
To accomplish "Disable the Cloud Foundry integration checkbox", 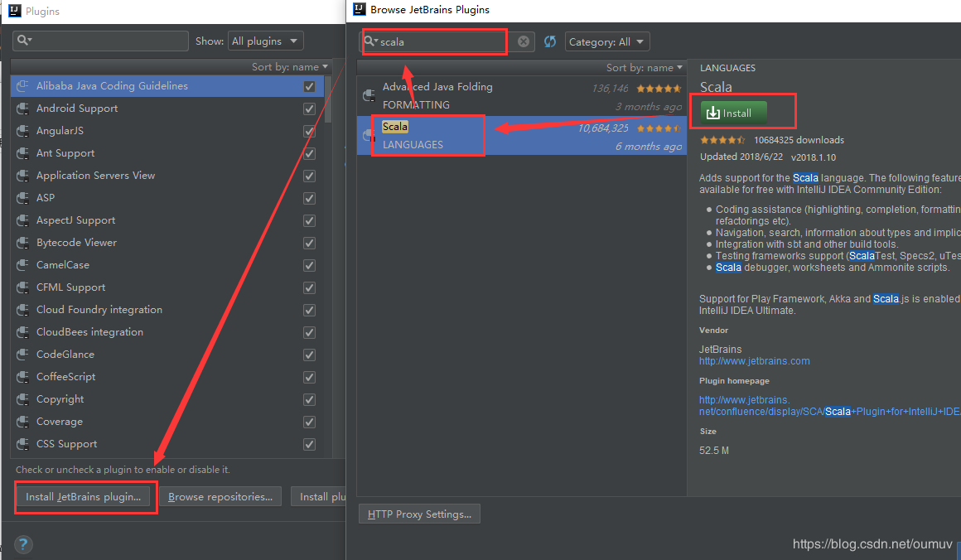I will pos(310,310).
